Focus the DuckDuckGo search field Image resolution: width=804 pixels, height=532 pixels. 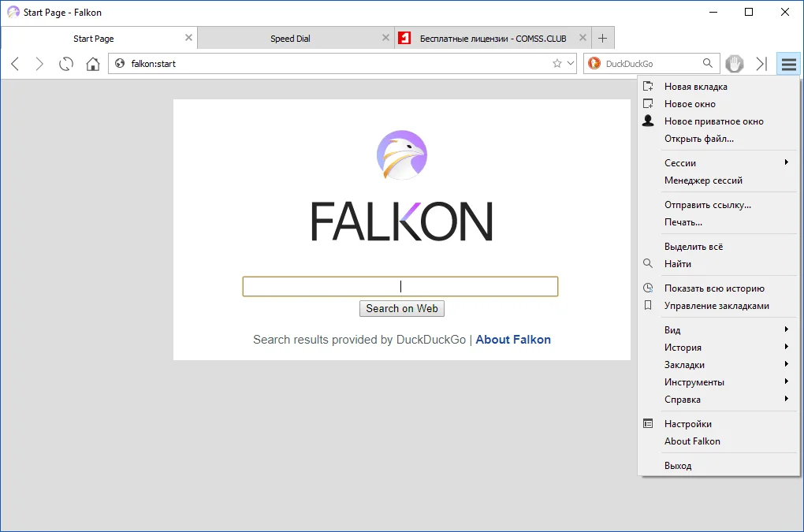(x=651, y=64)
